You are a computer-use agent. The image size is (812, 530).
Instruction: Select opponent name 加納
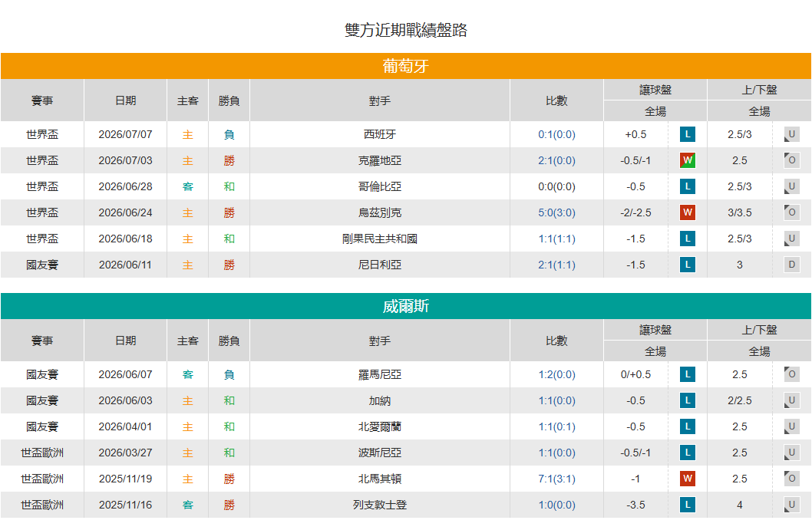[380, 400]
